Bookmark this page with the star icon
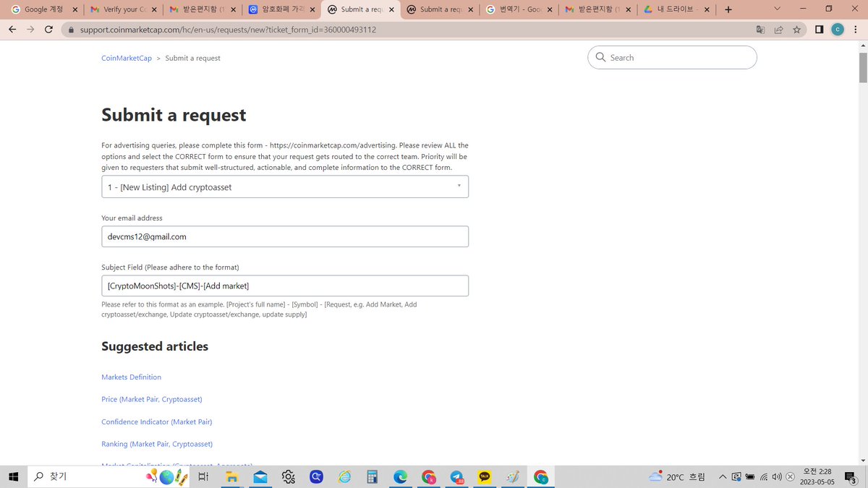The width and height of the screenshot is (868, 488). pyautogui.click(x=796, y=30)
